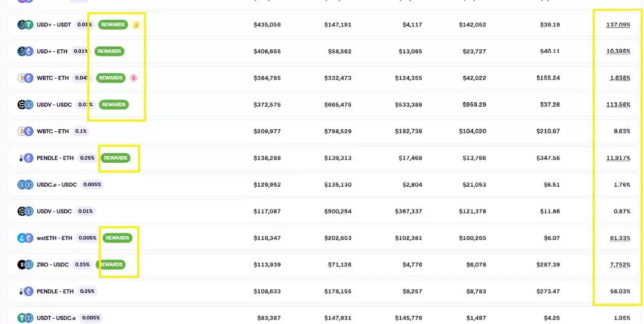Click the 0.005% fee badge on USDT - USDC.e
644x324 pixels.
coord(91,318)
